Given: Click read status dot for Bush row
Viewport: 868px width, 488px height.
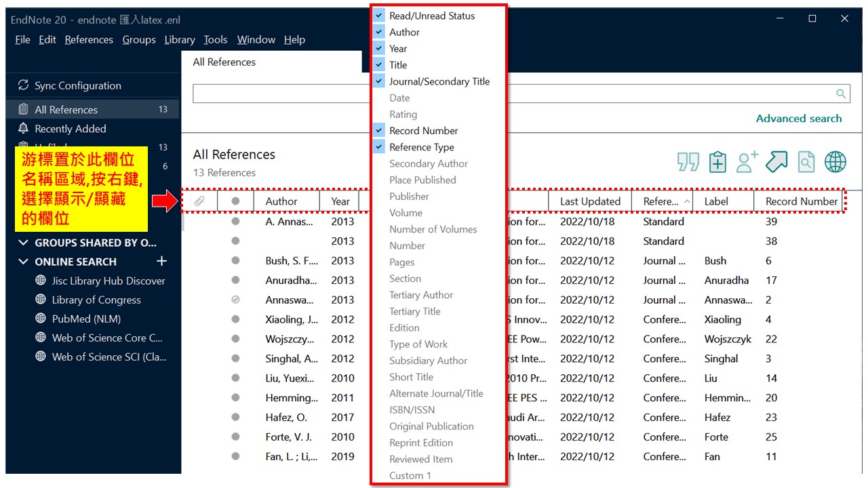Looking at the screenshot, I should (235, 260).
